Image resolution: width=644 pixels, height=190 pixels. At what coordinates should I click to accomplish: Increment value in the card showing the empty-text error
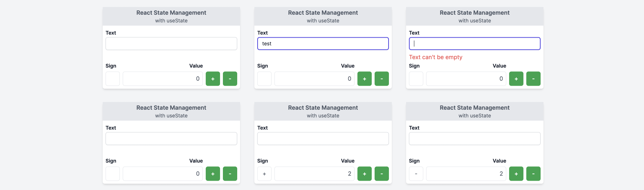(x=516, y=79)
